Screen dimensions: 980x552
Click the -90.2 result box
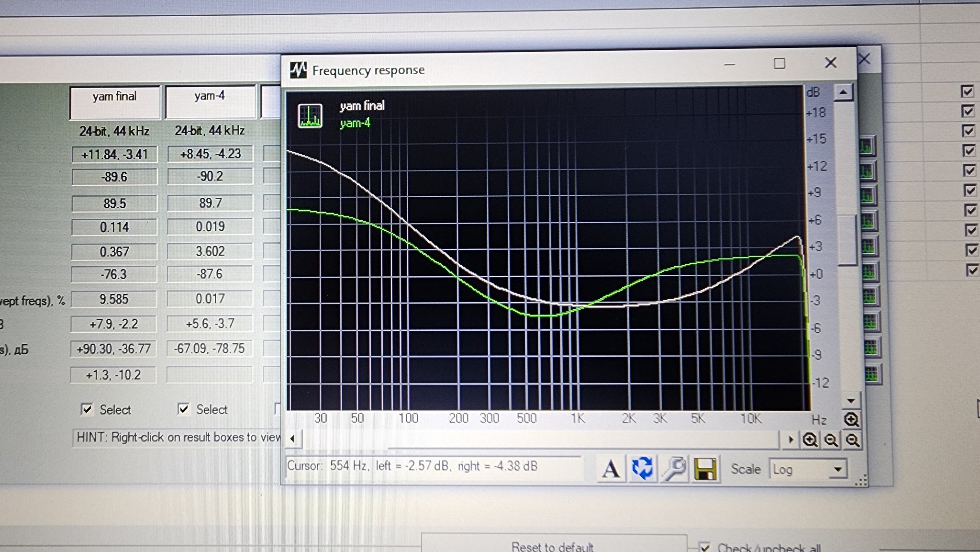tap(210, 176)
